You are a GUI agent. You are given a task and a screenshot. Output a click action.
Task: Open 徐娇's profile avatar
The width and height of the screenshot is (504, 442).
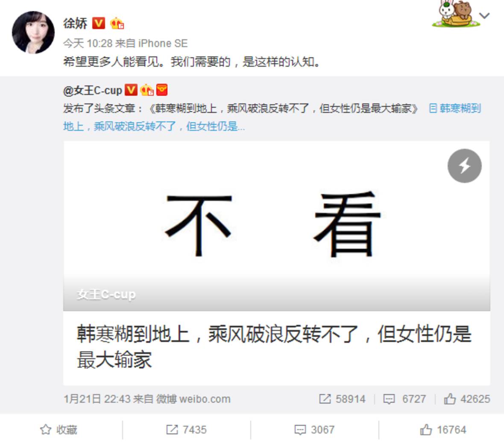pyautogui.click(x=33, y=32)
